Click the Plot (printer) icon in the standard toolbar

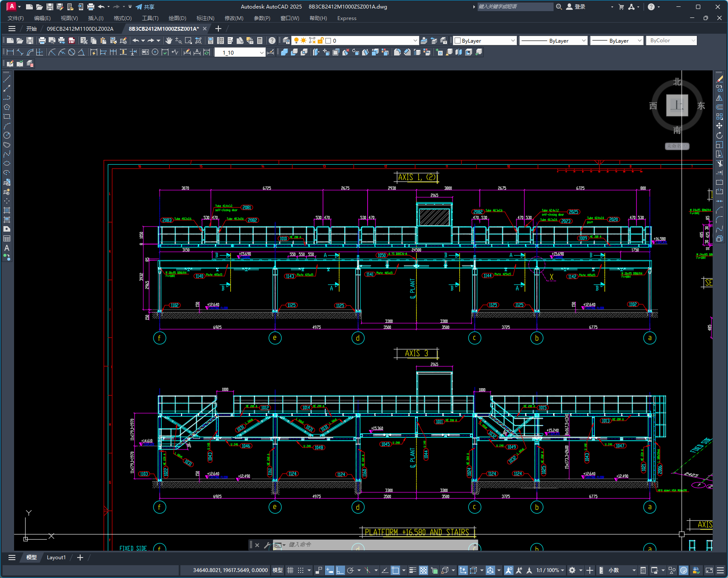pyautogui.click(x=42, y=41)
